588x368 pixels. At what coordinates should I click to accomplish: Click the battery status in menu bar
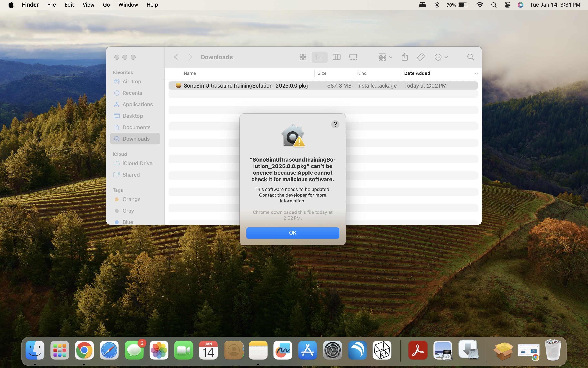[x=457, y=5]
